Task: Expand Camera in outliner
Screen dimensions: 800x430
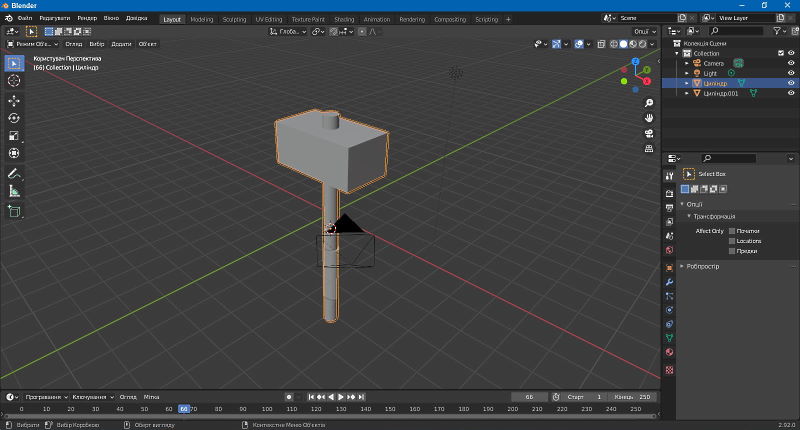Action: [x=687, y=63]
